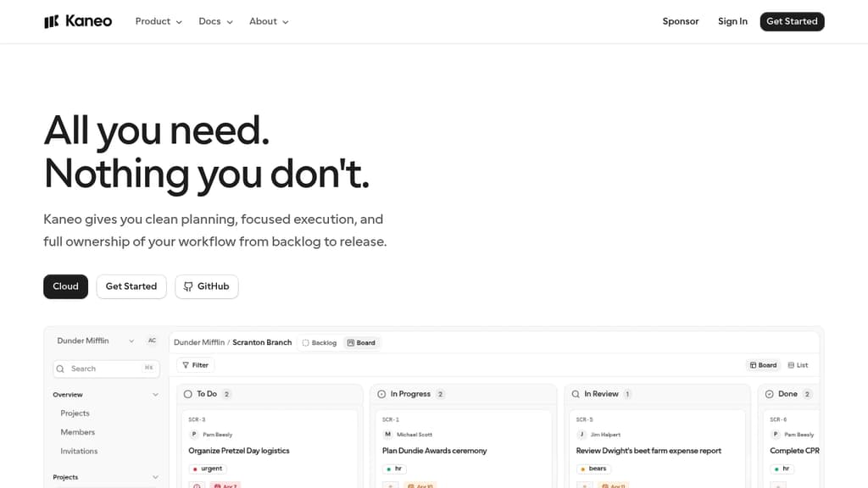Screen dimensions: 868x488
Task: Click the Sponsor link
Action: click(x=681, y=21)
